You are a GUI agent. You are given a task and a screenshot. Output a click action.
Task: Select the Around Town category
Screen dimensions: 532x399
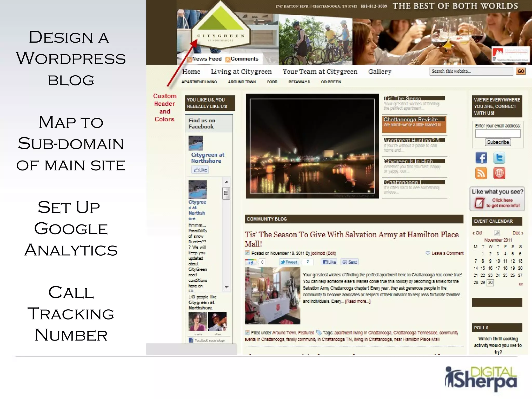pyautogui.click(x=242, y=82)
